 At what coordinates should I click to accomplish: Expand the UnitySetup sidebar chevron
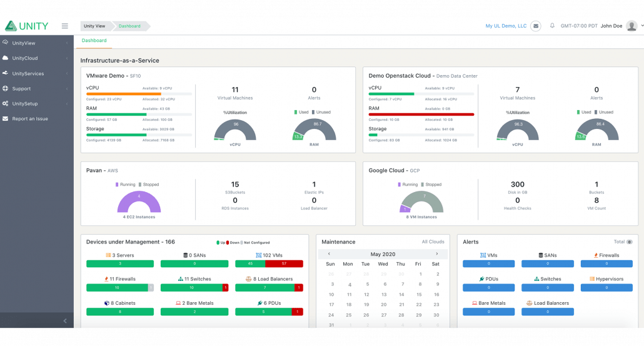click(x=67, y=104)
